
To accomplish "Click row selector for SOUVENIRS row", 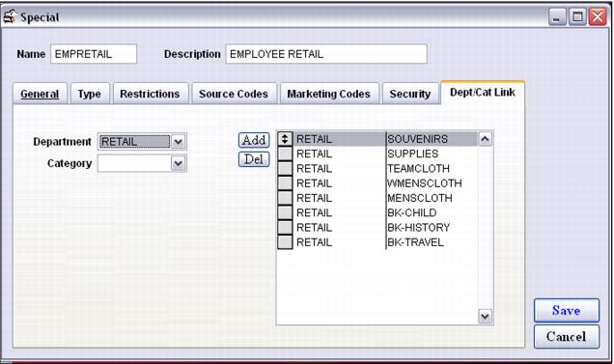I will pyautogui.click(x=285, y=139).
